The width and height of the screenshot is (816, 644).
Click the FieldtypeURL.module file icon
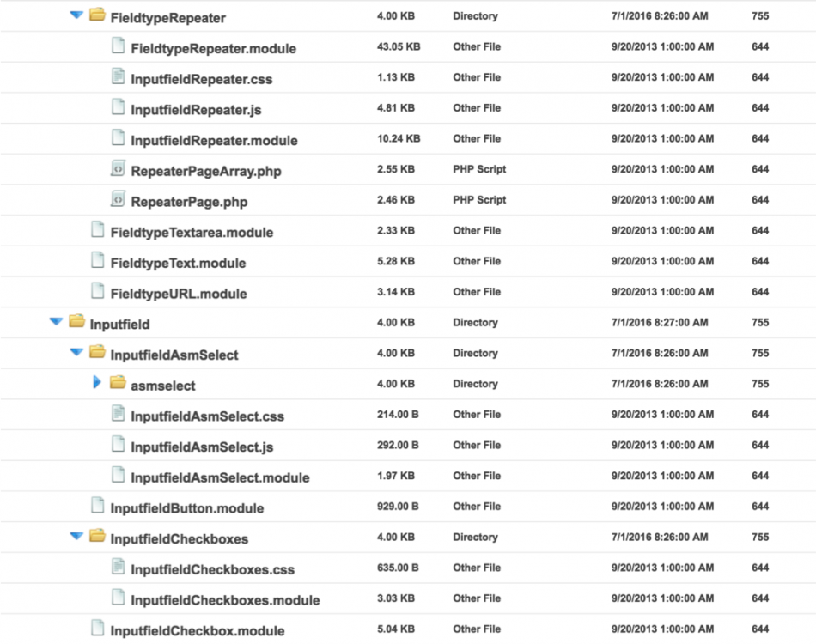coord(97,292)
